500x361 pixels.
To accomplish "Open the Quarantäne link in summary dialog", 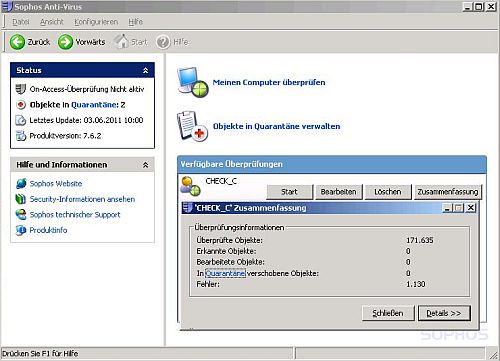I will point(225,273).
